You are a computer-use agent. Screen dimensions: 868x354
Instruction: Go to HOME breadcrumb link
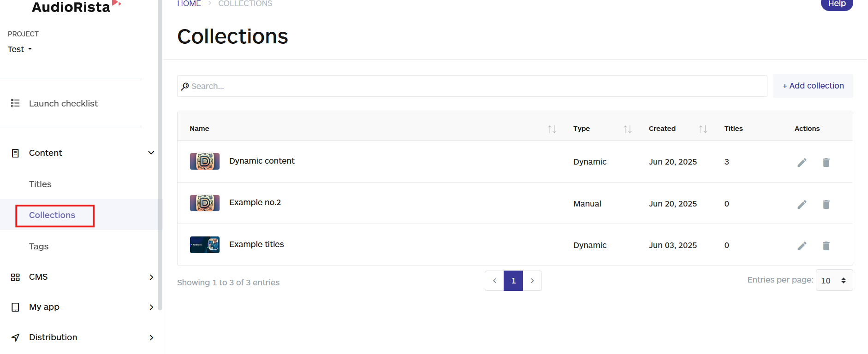tap(189, 4)
